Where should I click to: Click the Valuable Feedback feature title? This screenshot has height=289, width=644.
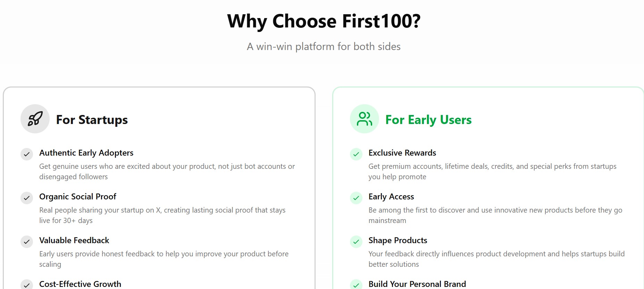pos(74,240)
